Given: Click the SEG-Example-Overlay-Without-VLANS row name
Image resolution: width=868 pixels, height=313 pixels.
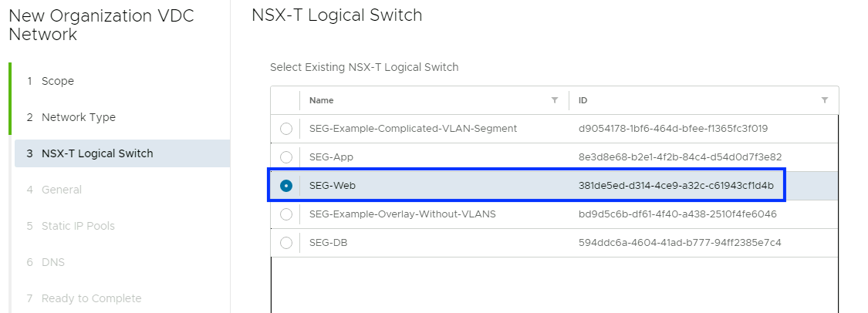Looking at the screenshot, I should click(x=402, y=214).
